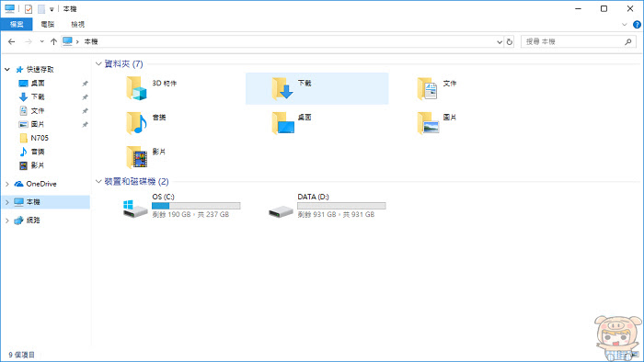The width and height of the screenshot is (644, 362).
Task: Open the 檢視 ribbon tab
Action: (x=77, y=24)
